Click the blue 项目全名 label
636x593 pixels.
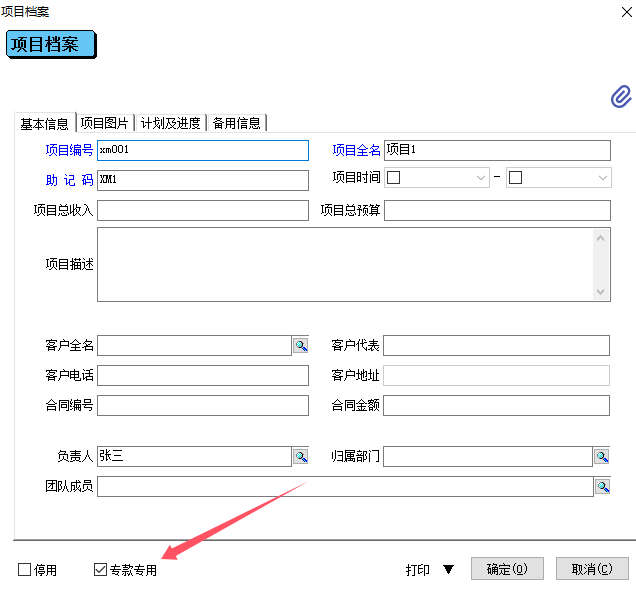coord(356,150)
